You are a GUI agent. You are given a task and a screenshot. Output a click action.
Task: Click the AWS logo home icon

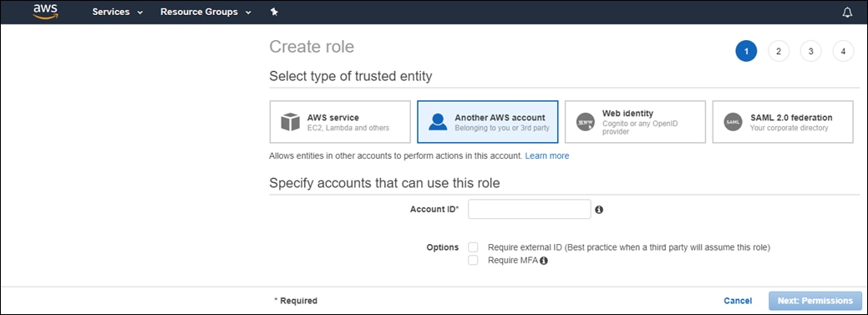tap(46, 11)
